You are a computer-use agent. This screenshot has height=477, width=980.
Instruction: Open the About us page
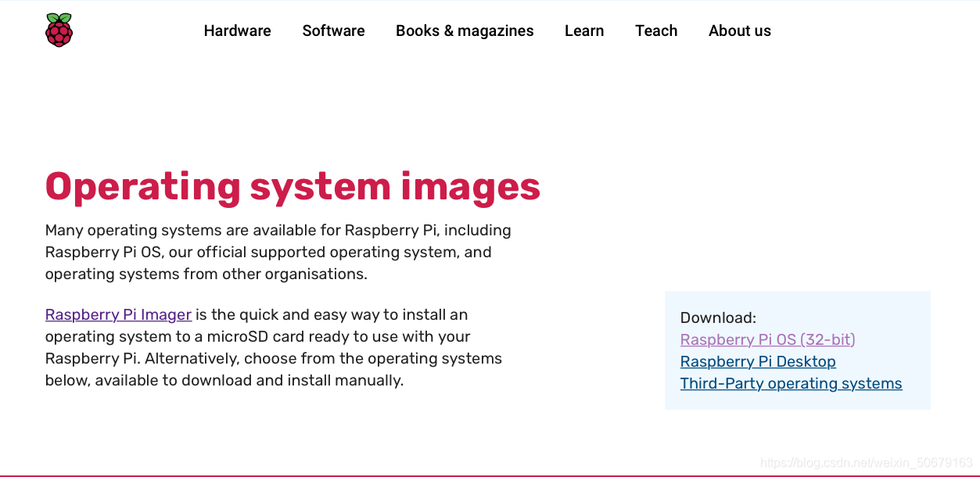(740, 30)
